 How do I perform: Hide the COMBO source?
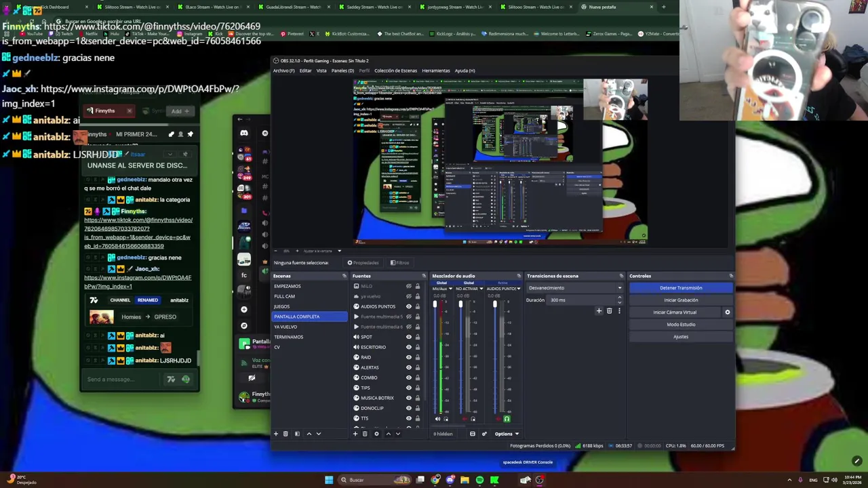[x=408, y=378]
